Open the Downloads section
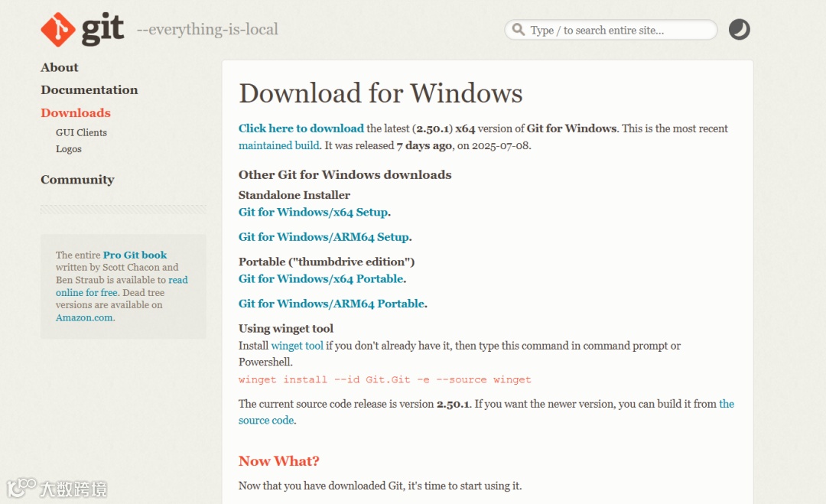This screenshot has width=826, height=504. click(76, 112)
